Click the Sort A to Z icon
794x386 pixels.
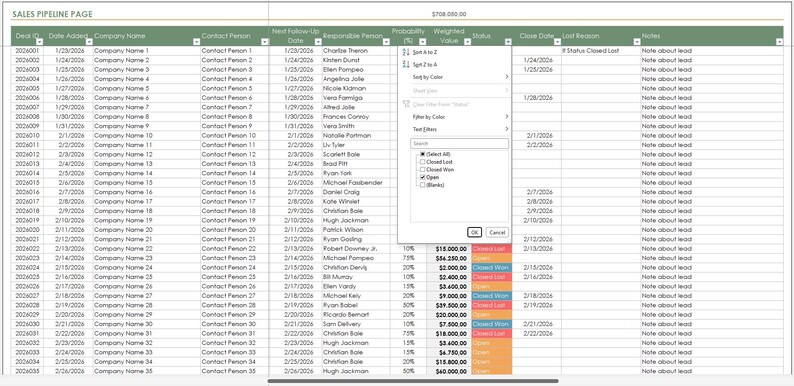click(x=406, y=52)
